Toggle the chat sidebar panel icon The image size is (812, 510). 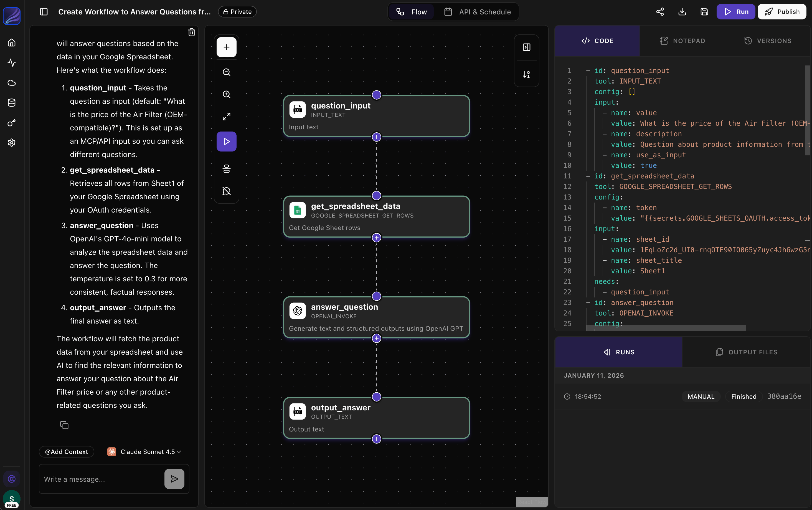(44, 12)
